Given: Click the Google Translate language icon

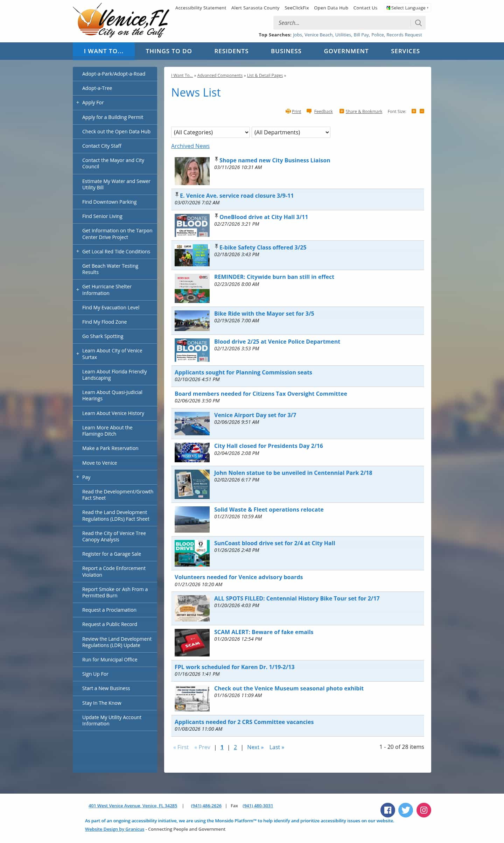Looking at the screenshot, I should click(388, 8).
